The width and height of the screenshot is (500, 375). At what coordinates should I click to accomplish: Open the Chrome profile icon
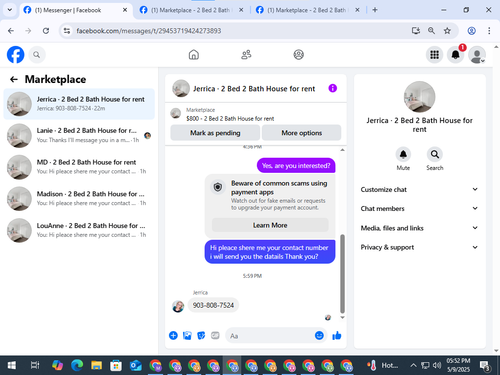(x=471, y=31)
